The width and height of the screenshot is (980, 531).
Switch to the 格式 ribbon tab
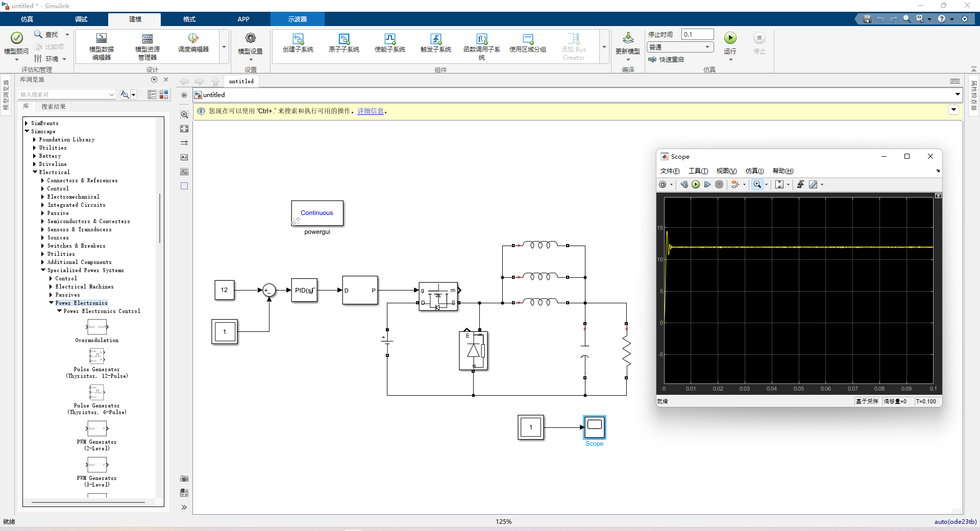[x=189, y=19]
